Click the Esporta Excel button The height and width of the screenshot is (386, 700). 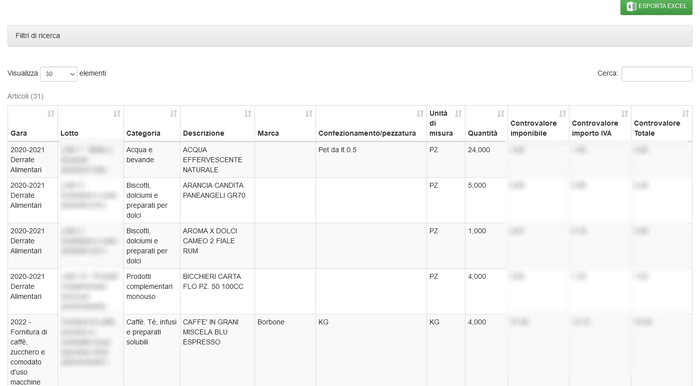click(x=656, y=7)
